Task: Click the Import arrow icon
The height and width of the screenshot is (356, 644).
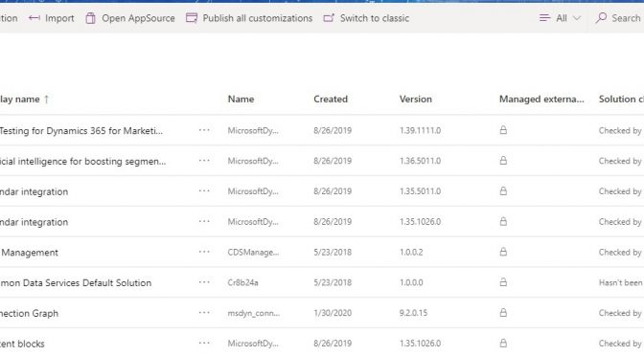Action: [34, 18]
